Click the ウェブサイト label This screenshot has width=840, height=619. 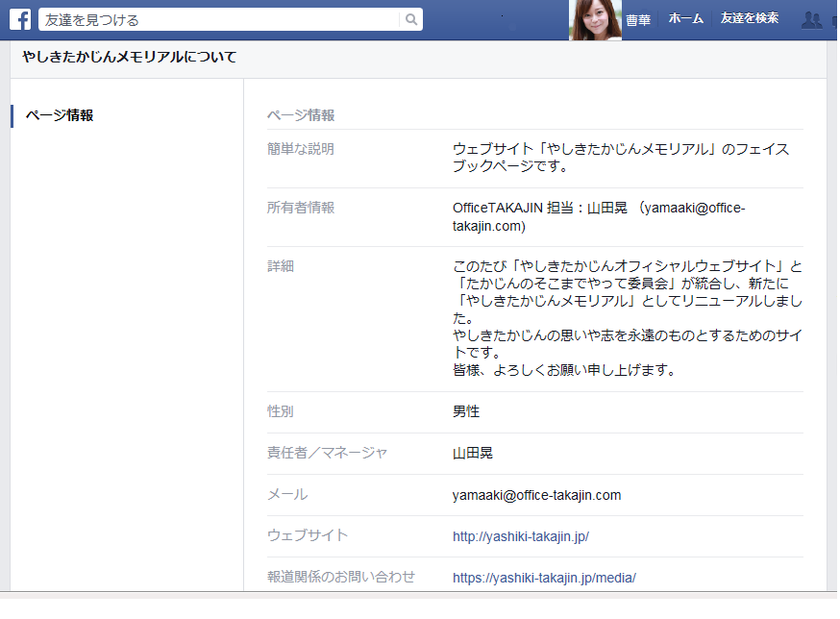pyautogui.click(x=308, y=535)
